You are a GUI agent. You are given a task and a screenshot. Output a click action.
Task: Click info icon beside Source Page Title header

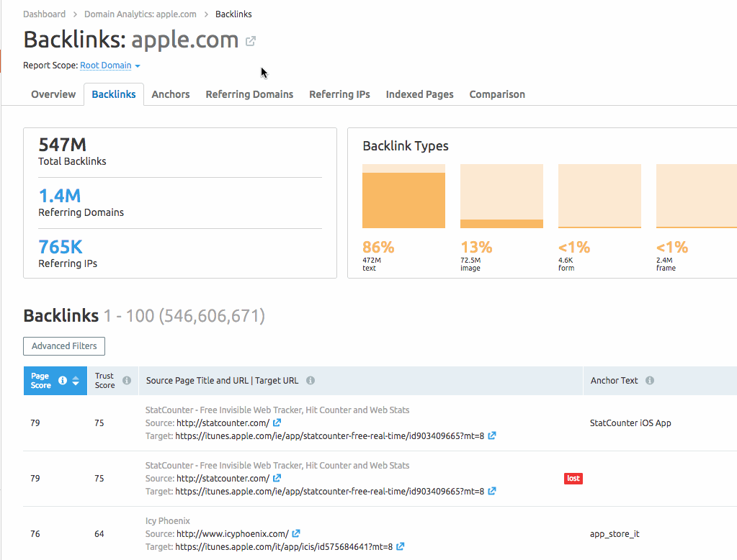pyautogui.click(x=311, y=381)
